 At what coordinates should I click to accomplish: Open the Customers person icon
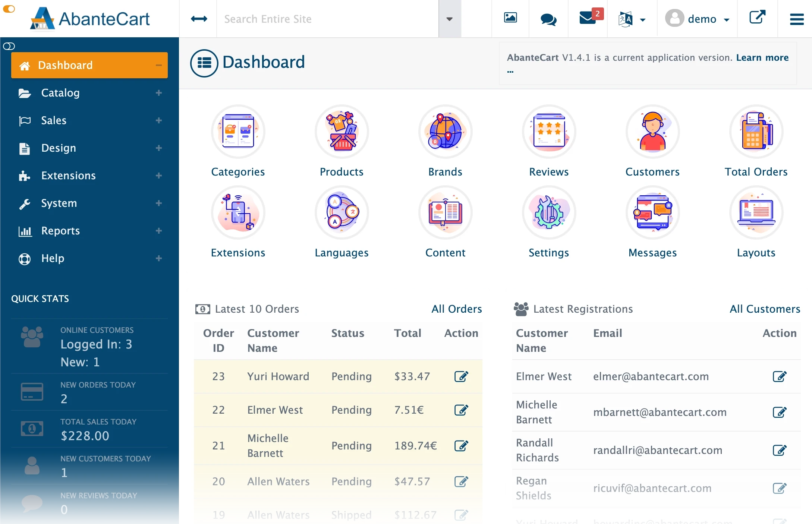pyautogui.click(x=652, y=132)
